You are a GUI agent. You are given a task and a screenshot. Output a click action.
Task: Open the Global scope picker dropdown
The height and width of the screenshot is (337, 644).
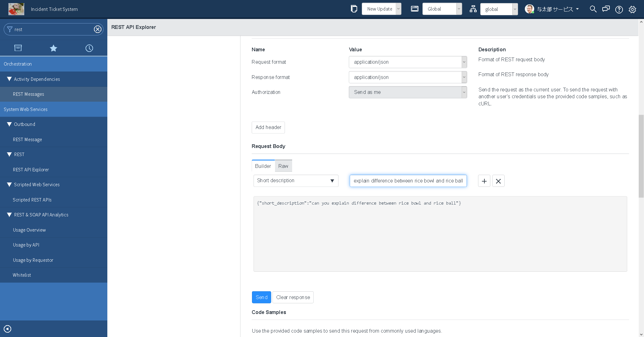click(459, 9)
